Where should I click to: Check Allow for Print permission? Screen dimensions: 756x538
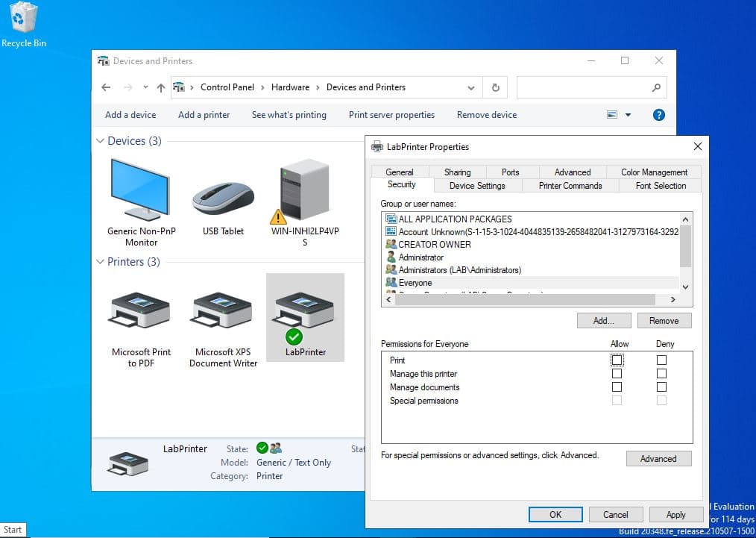coord(617,360)
